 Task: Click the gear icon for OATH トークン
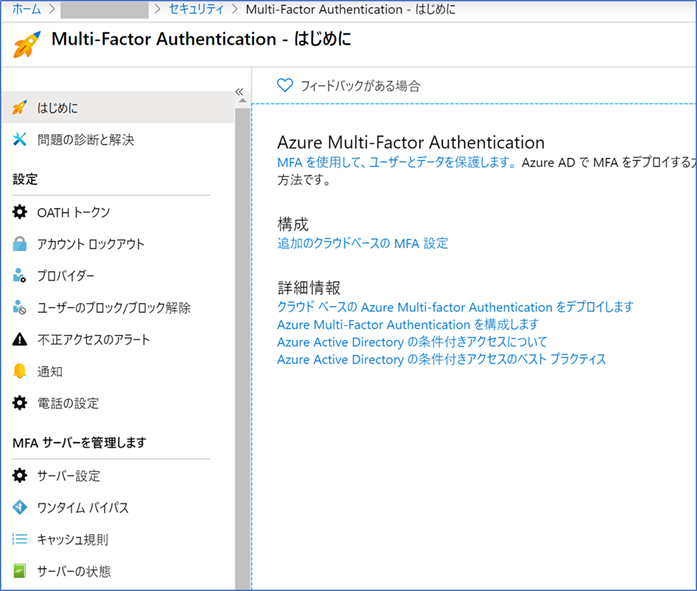[20, 212]
